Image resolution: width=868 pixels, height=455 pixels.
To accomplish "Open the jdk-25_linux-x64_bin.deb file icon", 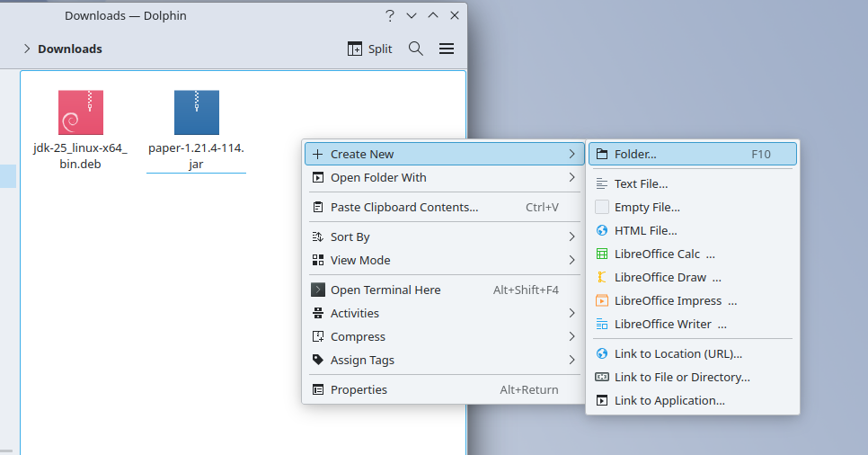I will 80,112.
